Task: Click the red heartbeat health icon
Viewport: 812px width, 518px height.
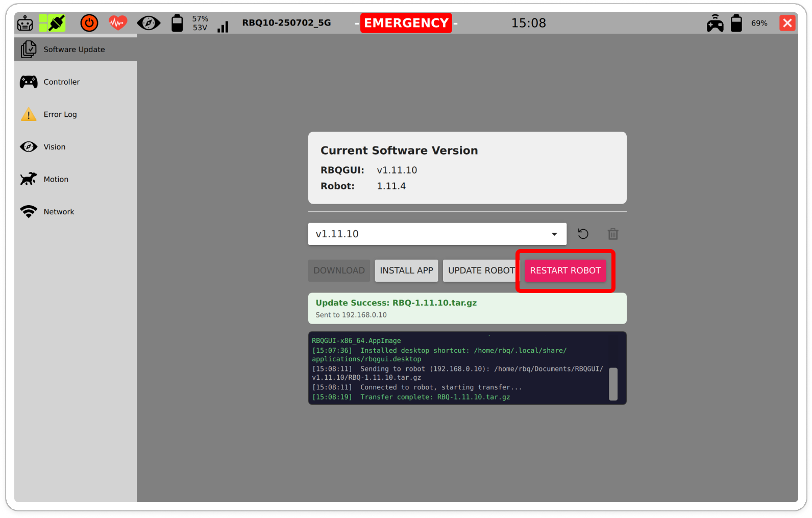Action: pos(118,23)
